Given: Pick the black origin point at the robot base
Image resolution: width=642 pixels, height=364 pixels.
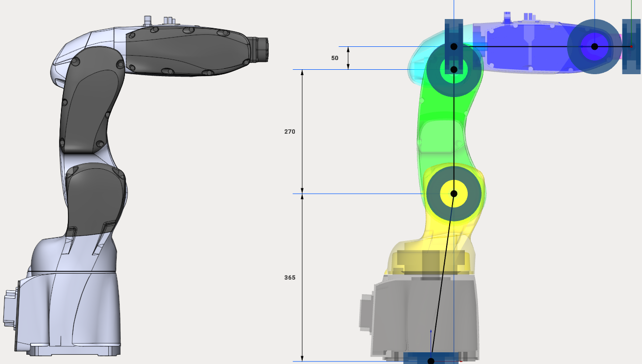Looking at the screenshot, I should coord(431,361).
